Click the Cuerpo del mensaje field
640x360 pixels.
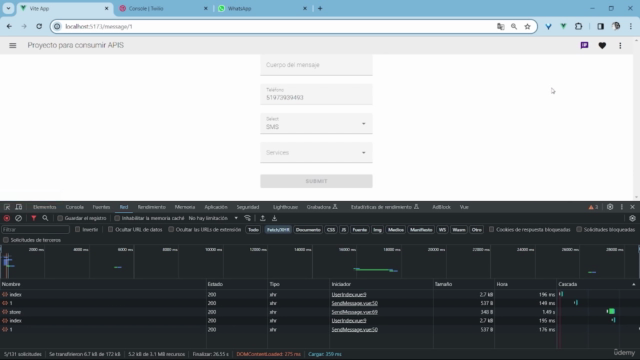pyautogui.click(x=316, y=65)
